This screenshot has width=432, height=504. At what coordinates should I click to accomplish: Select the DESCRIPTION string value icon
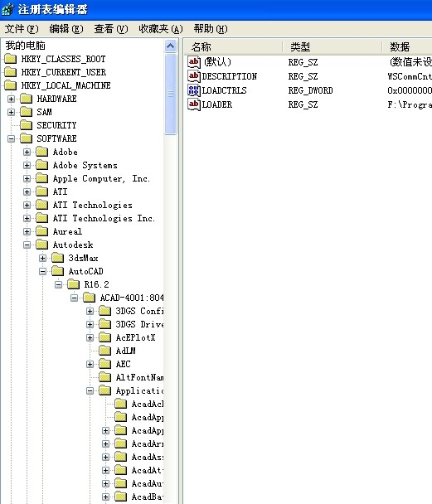point(194,76)
